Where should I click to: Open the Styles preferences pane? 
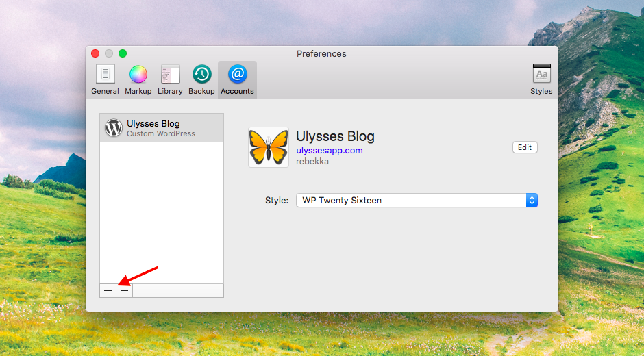(541, 79)
